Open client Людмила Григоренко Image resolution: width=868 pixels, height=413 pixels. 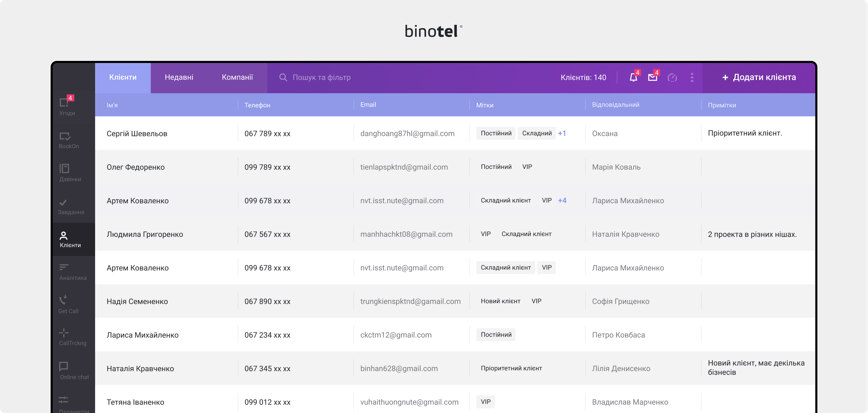pos(145,235)
